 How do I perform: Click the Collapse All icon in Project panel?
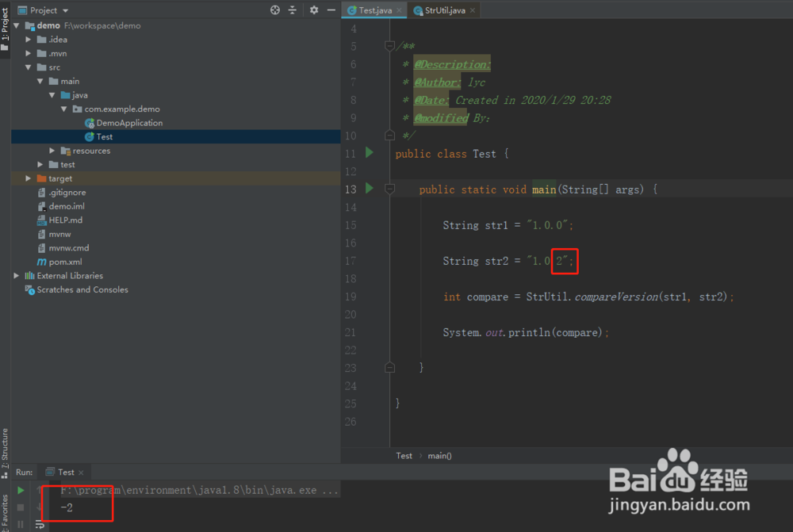[x=293, y=10]
